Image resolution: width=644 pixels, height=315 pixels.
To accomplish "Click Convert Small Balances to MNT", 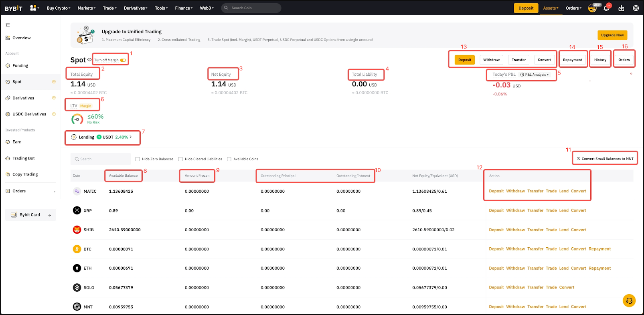I will point(605,159).
